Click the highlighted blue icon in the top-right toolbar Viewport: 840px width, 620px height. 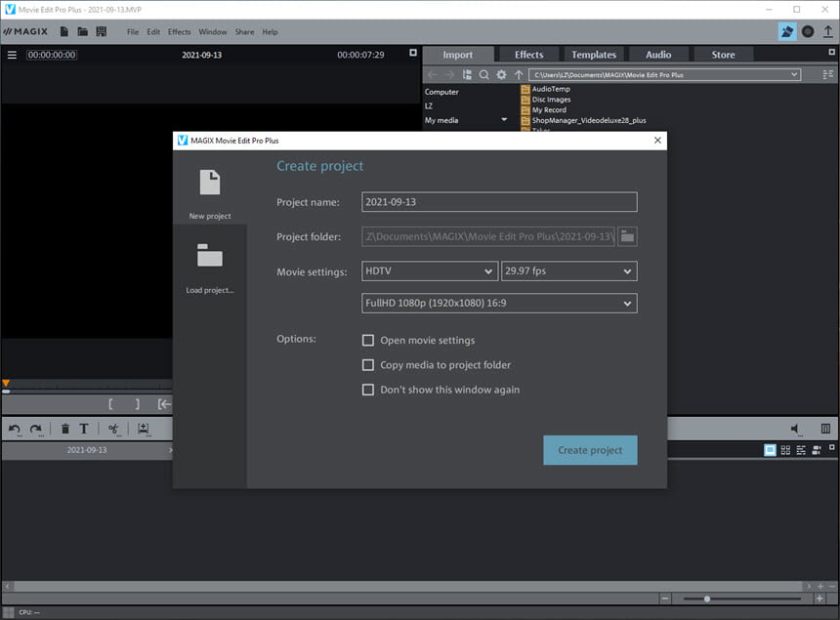pyautogui.click(x=786, y=31)
